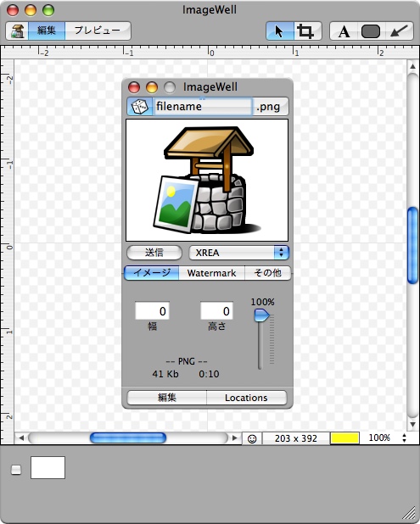Click the scroll left arrow
Viewport: 420px width, 524px height.
pos(21,438)
